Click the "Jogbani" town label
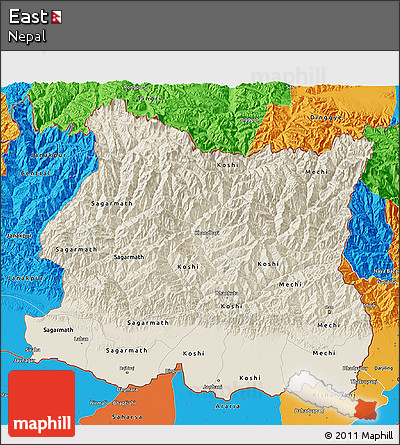The width and height of the screenshot is (400, 445). [212, 387]
